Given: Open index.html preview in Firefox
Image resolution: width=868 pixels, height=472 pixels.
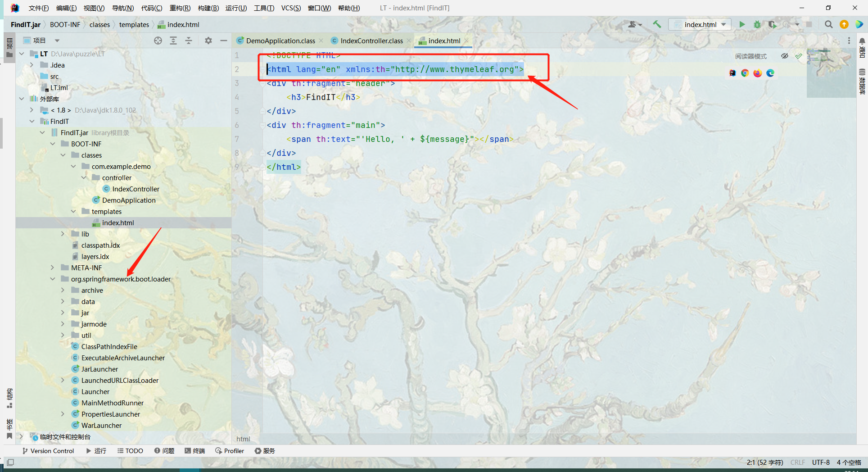Looking at the screenshot, I should [758, 73].
